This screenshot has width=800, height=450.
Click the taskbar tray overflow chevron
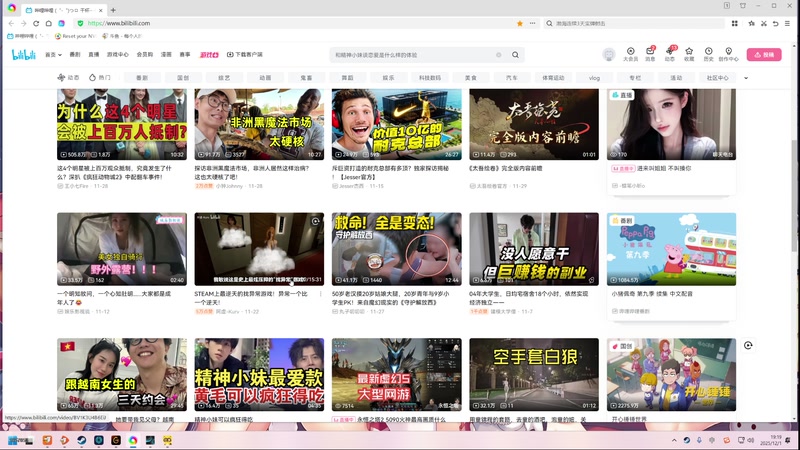(x=674, y=440)
